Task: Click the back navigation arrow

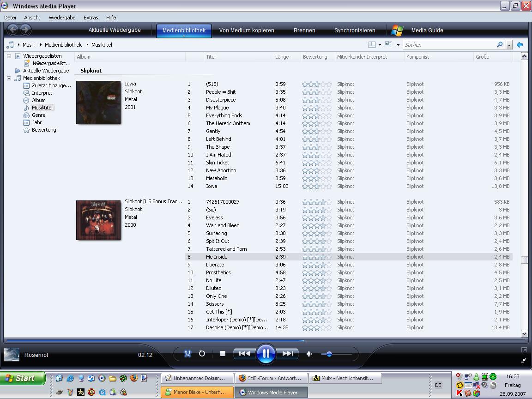Action: point(13,30)
